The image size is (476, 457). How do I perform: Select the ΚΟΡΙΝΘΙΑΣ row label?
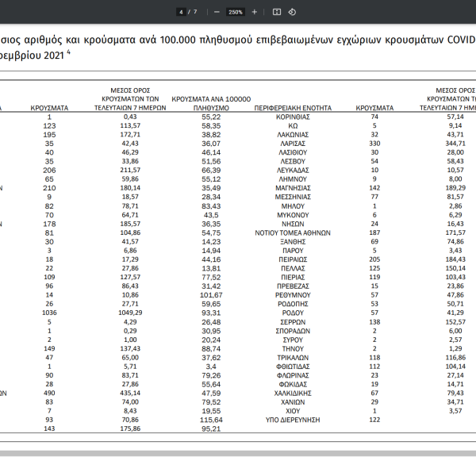click(x=293, y=117)
